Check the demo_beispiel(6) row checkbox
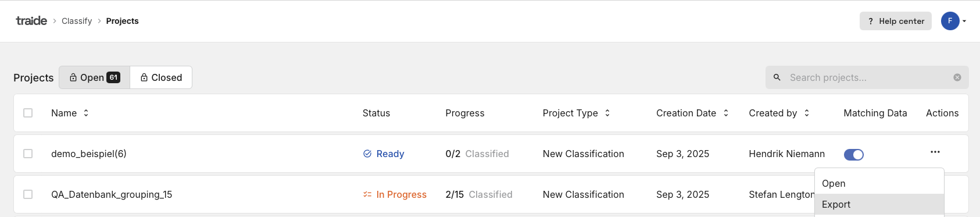This screenshot has width=980, height=217. point(28,154)
